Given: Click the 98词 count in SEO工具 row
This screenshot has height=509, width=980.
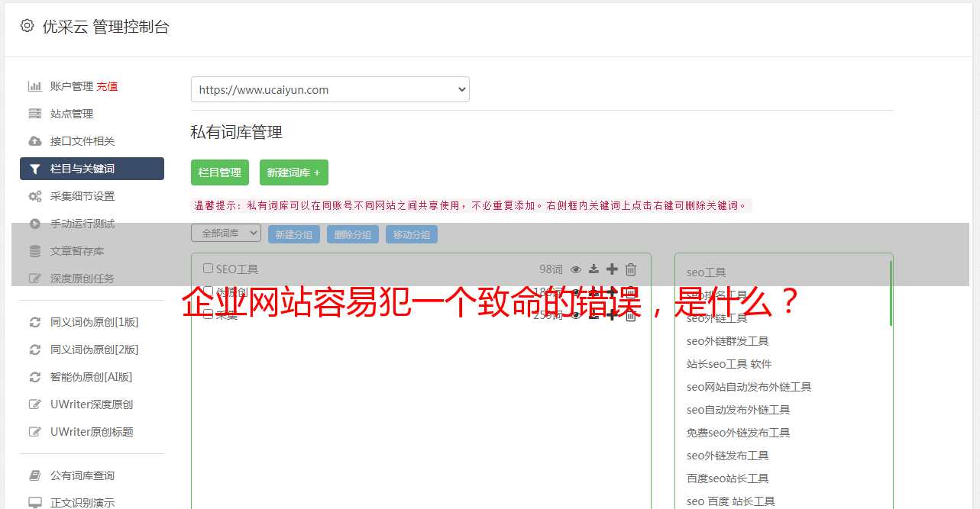Looking at the screenshot, I should tap(551, 269).
